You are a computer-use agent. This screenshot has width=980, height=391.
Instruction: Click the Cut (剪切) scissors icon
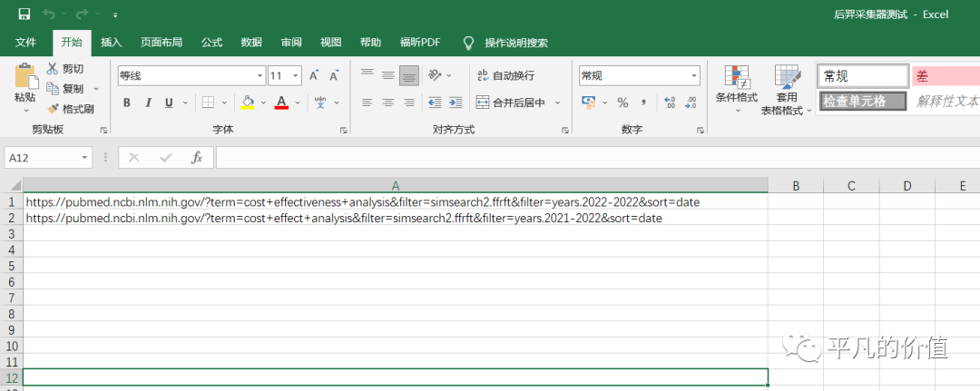click(x=53, y=69)
